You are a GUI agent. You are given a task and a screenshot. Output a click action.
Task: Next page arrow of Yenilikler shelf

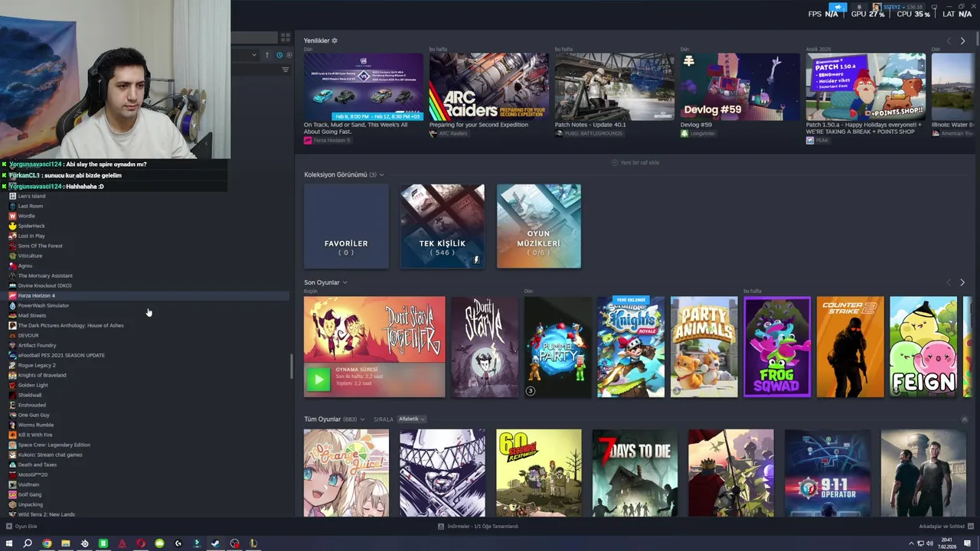962,41
